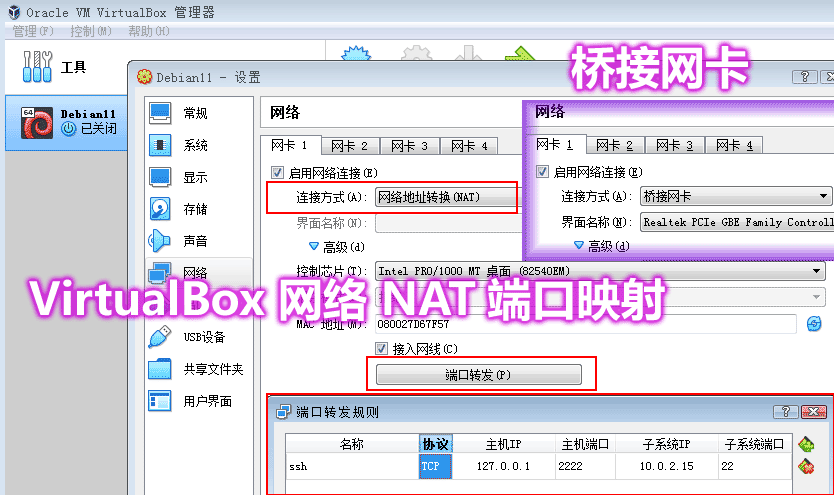
Task: Open 管理(F) menu
Action: [x=32, y=31]
